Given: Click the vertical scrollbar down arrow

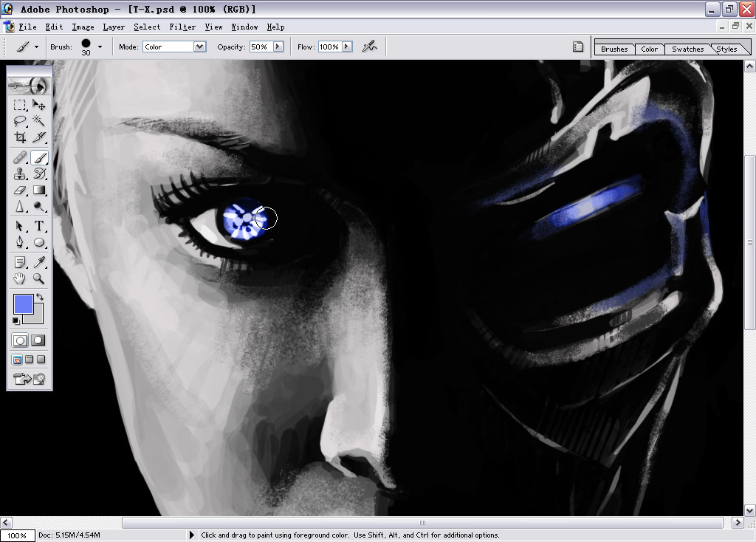Looking at the screenshot, I should 749,510.
